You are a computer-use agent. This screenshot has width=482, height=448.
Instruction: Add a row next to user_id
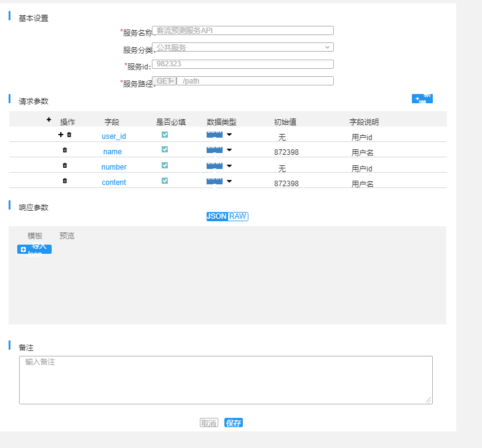pos(60,135)
